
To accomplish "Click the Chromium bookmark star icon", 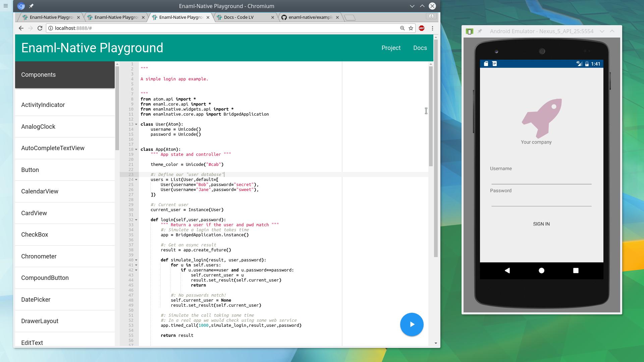I will click(411, 28).
